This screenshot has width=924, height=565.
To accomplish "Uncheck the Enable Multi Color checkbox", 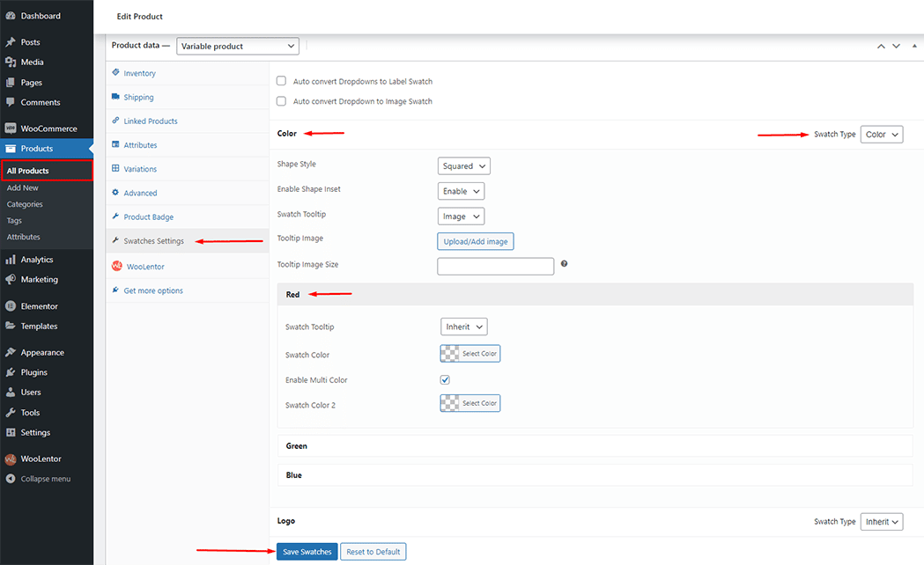I will tap(445, 380).
